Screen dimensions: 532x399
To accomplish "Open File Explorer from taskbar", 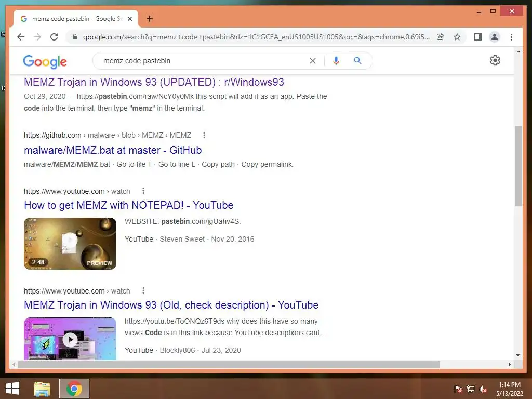I will coord(42,389).
